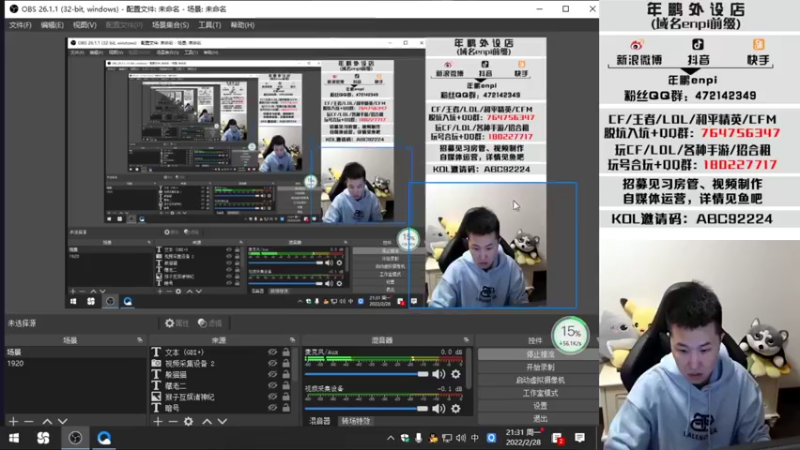800x450 pixels.
Task: Open 麦克风/Aux channel gear settings
Action: pos(456,374)
